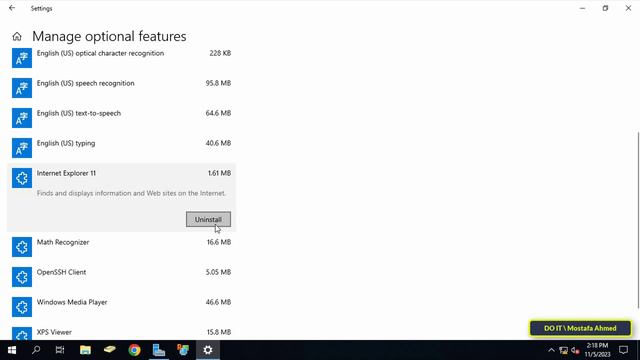This screenshot has height=360, width=640.
Task: Uninstall Internet Explorer 11
Action: click(208, 219)
